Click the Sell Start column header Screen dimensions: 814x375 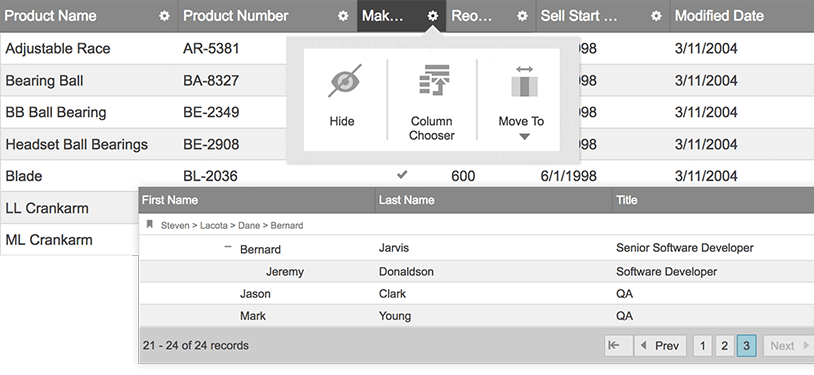click(579, 16)
